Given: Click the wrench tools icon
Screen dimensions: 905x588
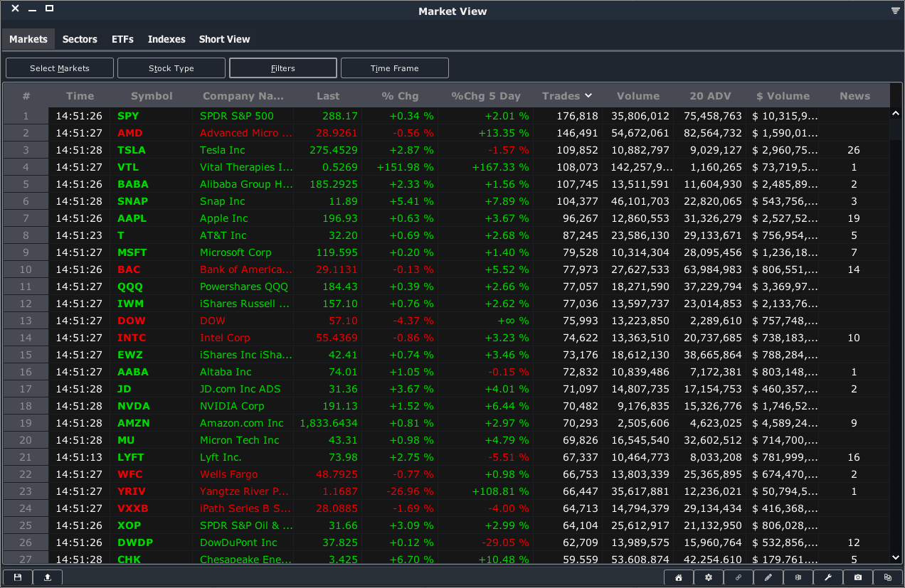Looking at the screenshot, I should click(828, 577).
